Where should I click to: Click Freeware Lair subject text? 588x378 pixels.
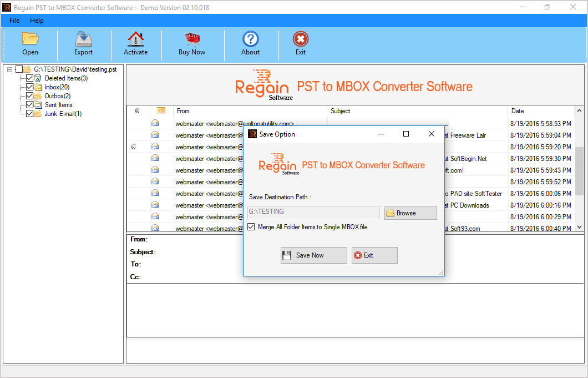point(468,135)
